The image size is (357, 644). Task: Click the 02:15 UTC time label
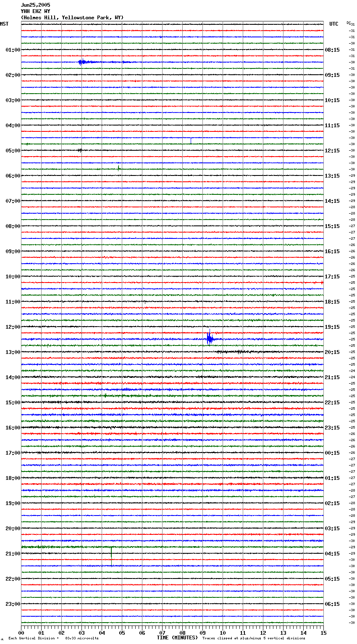pos(332,503)
